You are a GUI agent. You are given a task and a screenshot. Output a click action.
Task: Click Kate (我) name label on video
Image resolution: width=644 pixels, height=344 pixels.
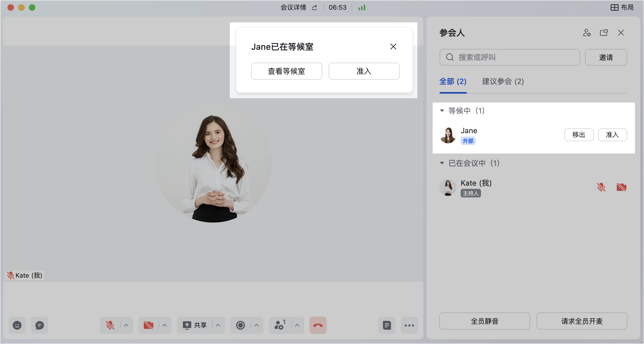coord(25,276)
